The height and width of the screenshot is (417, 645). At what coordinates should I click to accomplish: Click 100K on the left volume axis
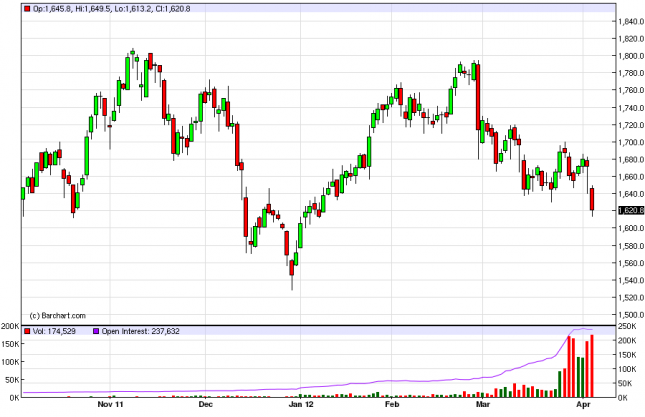[x=11, y=362]
